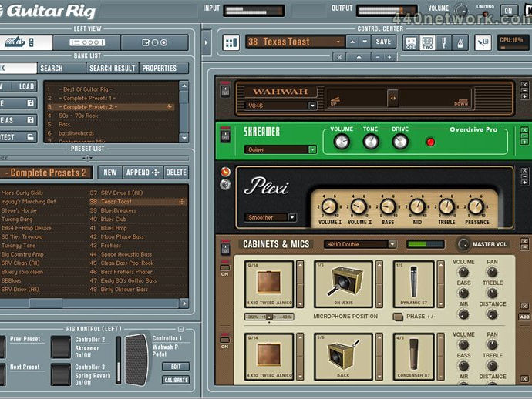Click the move handle on Texas Toast preset

(x=182, y=201)
